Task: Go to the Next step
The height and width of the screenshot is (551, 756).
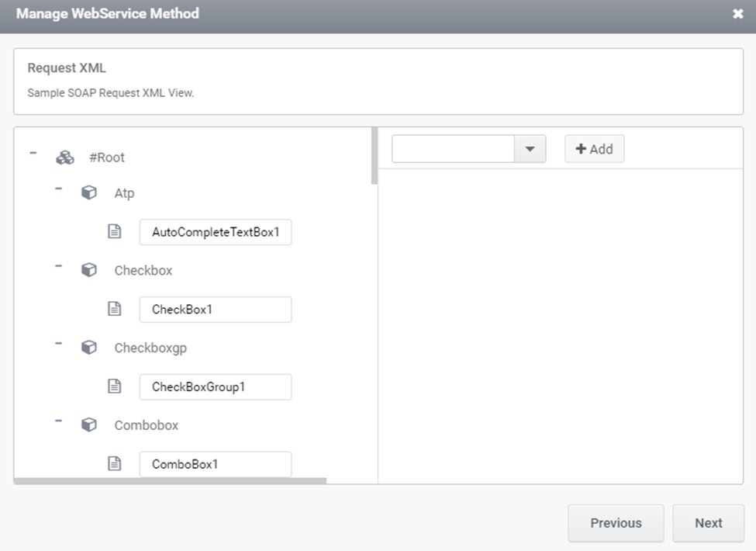Action: pyautogui.click(x=708, y=523)
